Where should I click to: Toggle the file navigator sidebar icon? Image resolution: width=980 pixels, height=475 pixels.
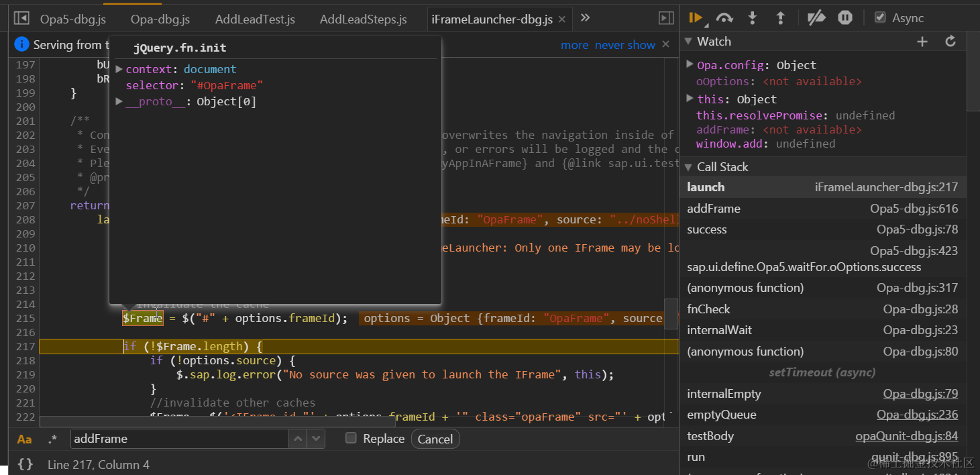21,18
